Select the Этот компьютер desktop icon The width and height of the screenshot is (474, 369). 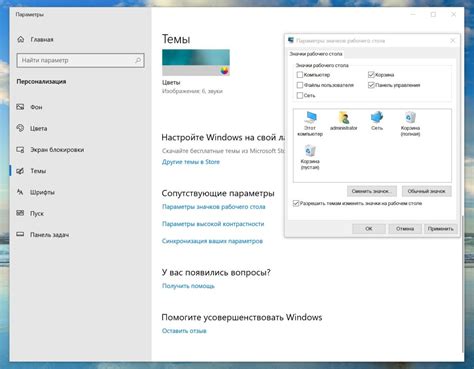pyautogui.click(x=310, y=117)
